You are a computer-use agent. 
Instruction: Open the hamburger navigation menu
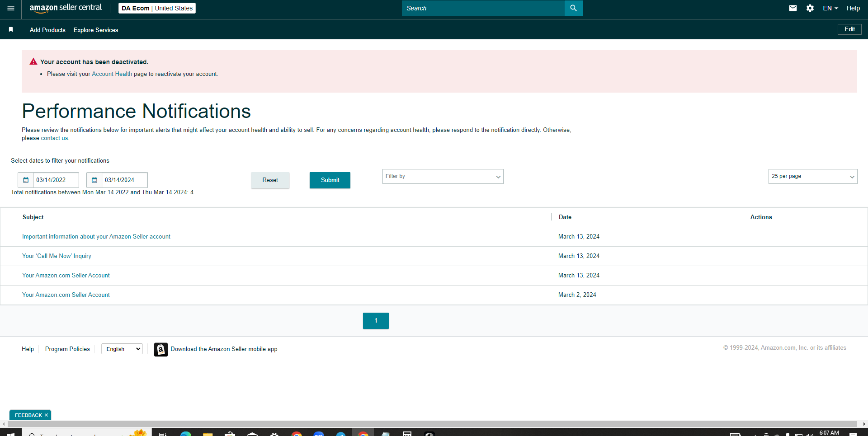coord(11,8)
